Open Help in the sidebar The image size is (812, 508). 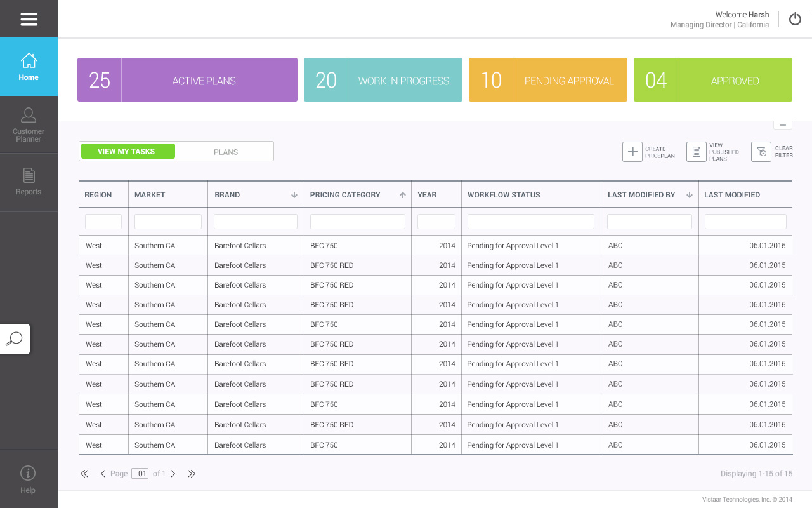pos(28,479)
